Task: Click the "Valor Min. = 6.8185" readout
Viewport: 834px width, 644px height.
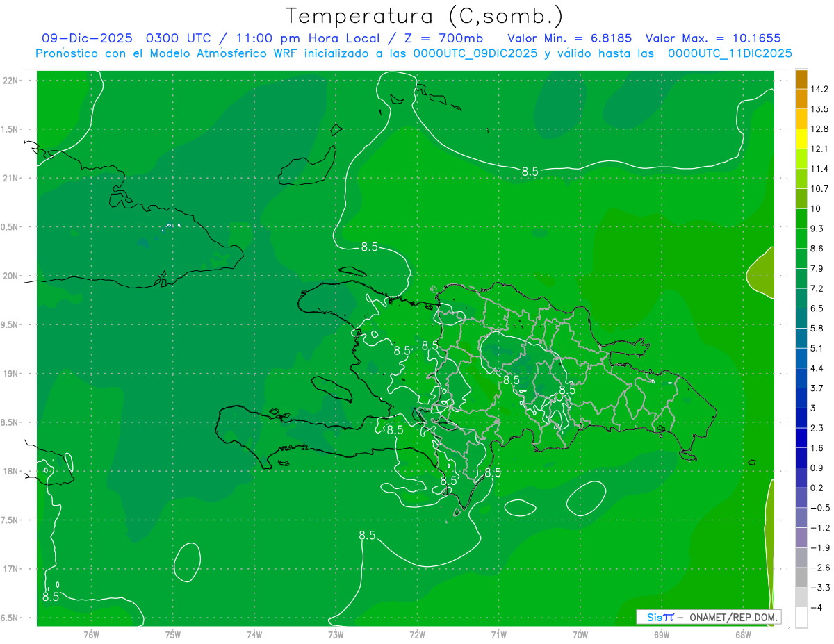Action: click(x=570, y=38)
